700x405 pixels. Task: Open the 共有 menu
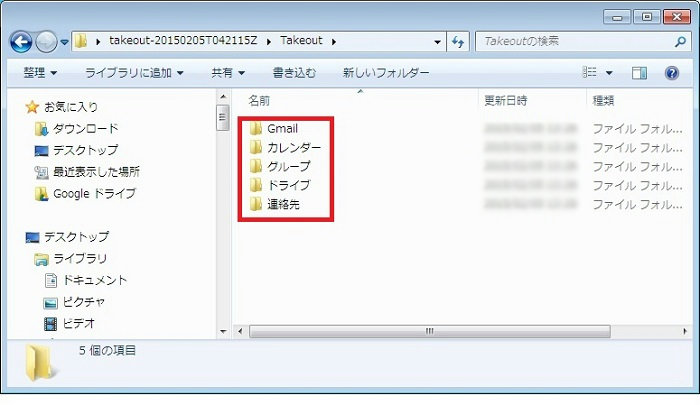pyautogui.click(x=228, y=73)
